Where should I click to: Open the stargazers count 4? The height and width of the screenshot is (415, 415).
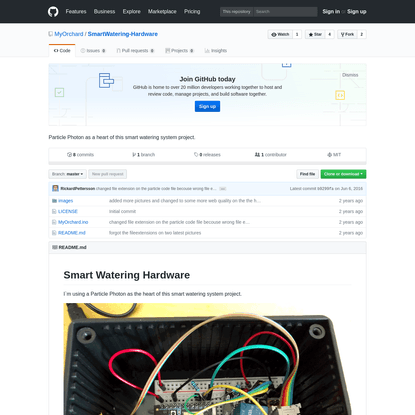click(x=330, y=34)
